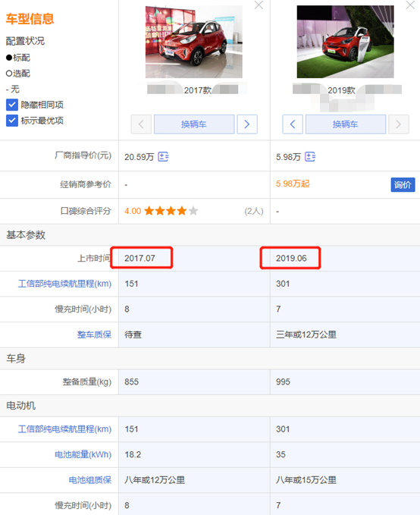Image resolution: width=420 pixels, height=515 pixels.
Task: Open the 5.98万起 dealer price link
Action: coord(293,184)
